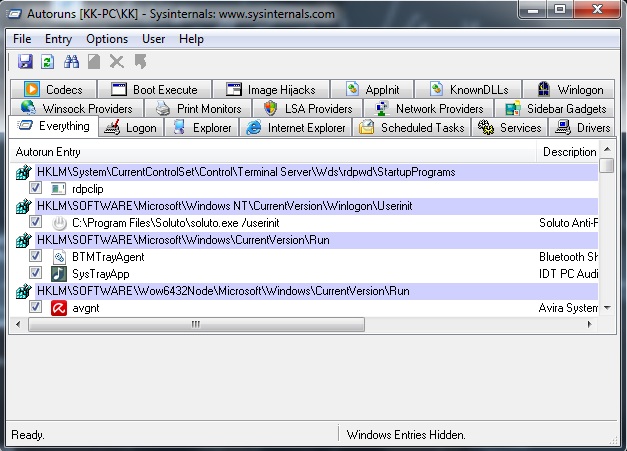The height and width of the screenshot is (451, 627).
Task: Switch to the Logon tab
Action: (131, 128)
